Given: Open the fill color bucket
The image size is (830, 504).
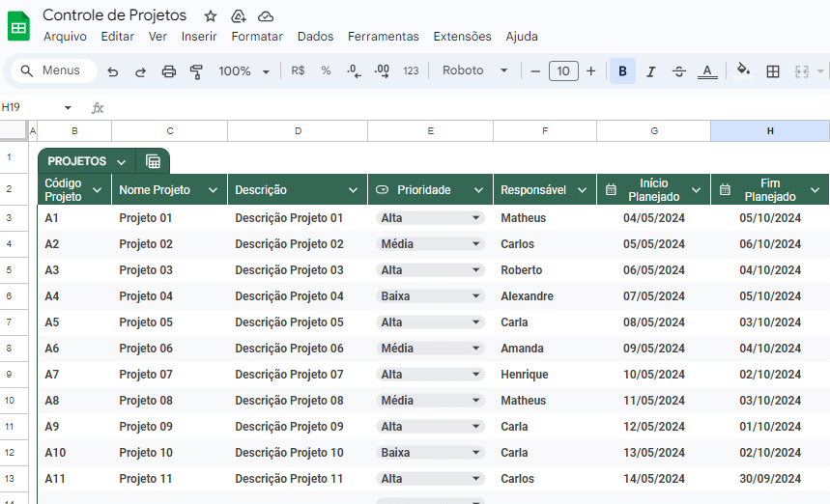Looking at the screenshot, I should (744, 70).
